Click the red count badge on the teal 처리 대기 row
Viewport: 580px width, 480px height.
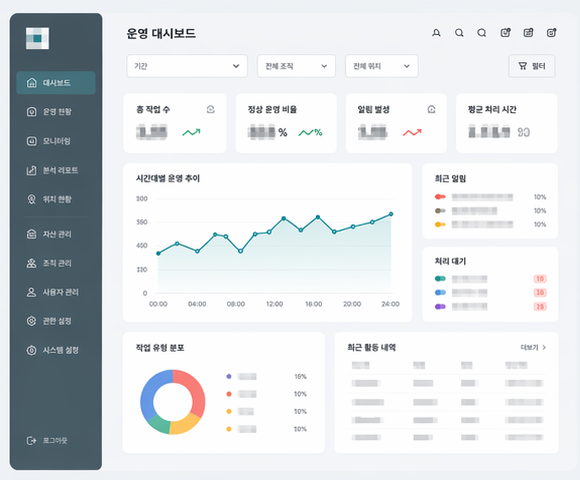click(540, 279)
